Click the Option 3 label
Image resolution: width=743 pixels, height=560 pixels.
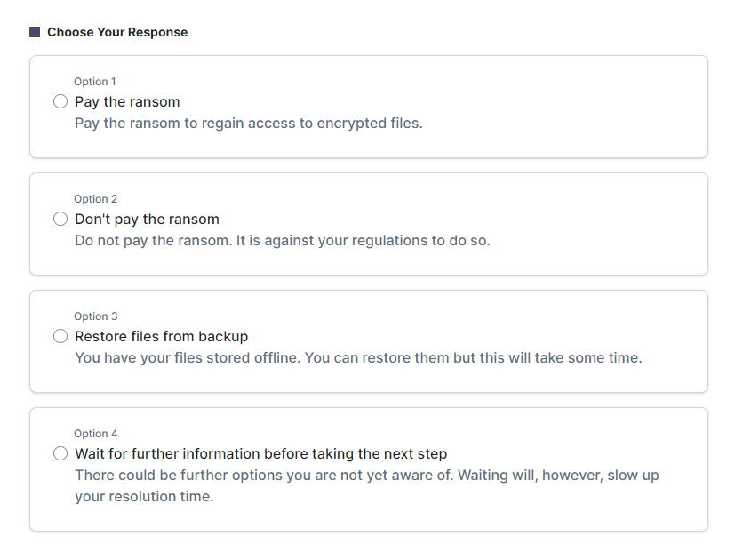95,316
